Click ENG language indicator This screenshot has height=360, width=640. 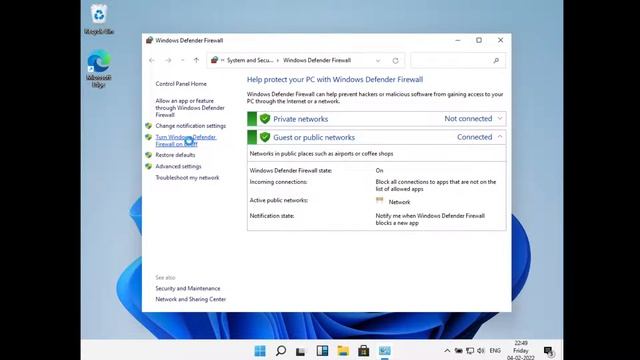pos(495,351)
